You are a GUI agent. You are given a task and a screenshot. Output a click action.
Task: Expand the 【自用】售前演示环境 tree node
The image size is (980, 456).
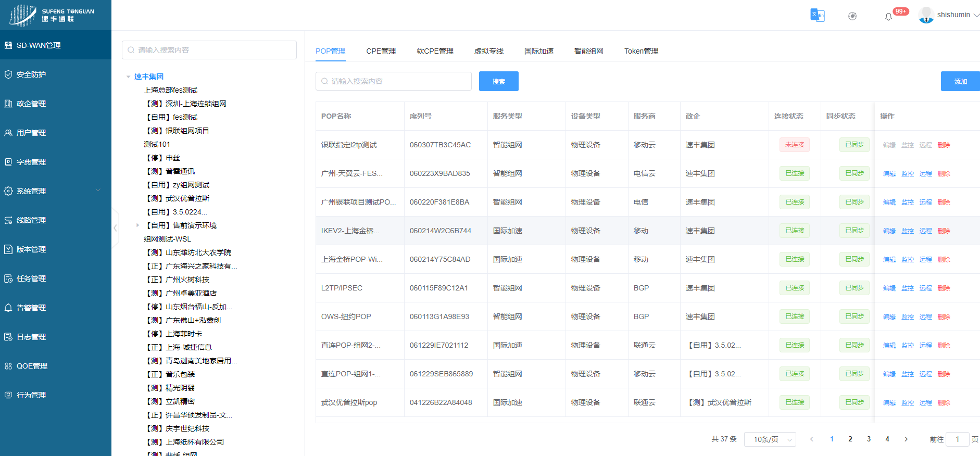[137, 225]
